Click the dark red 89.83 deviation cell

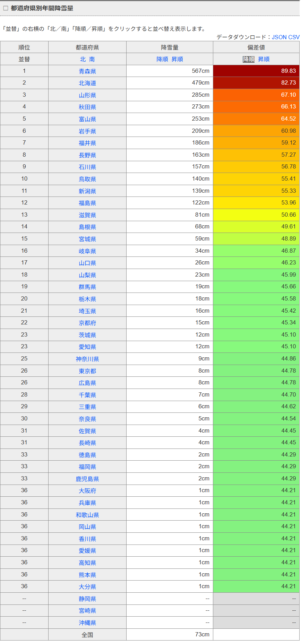pos(256,71)
